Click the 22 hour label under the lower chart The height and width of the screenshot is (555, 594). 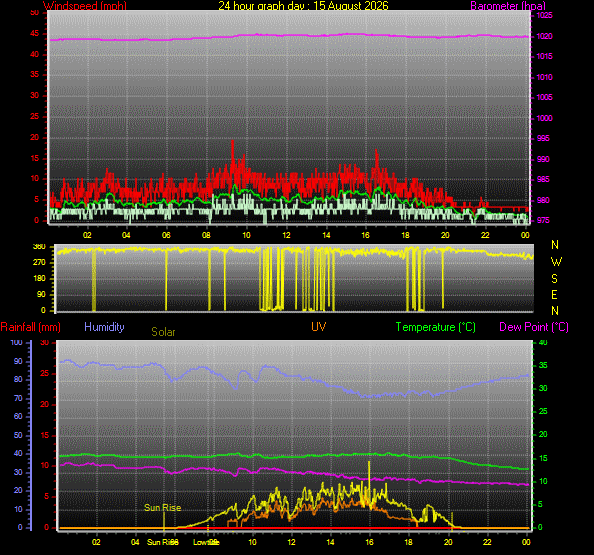[487, 542]
